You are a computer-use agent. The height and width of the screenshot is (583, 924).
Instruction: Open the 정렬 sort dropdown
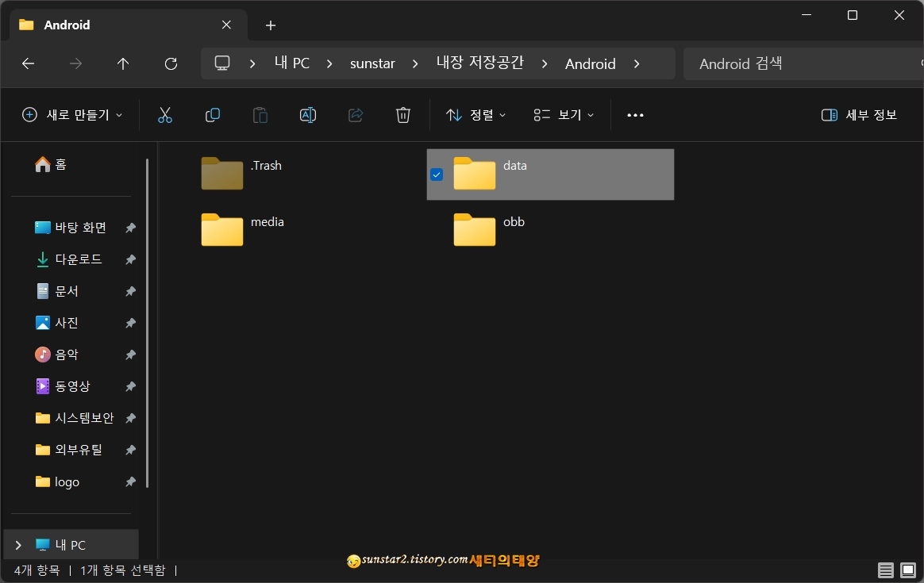[x=475, y=115]
